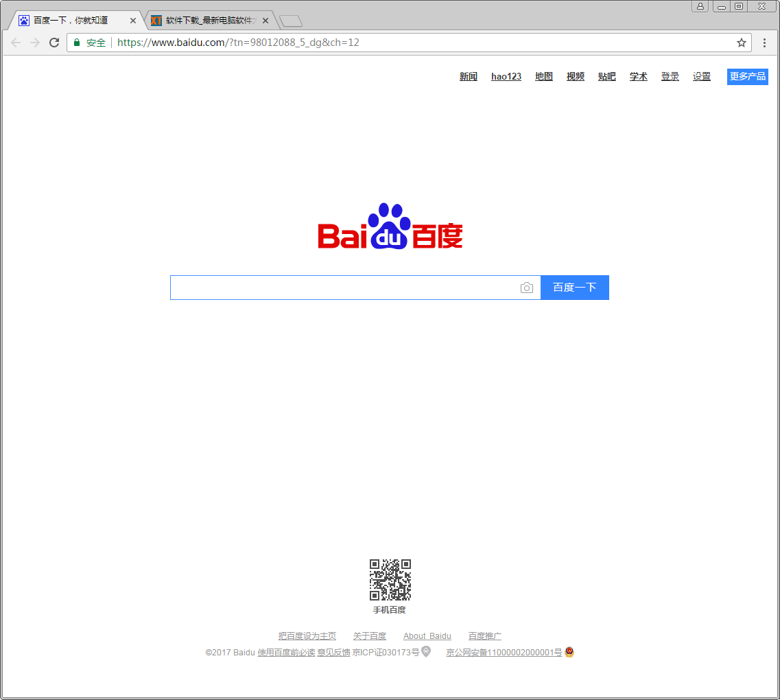Click the 百度一下 search button
Screen dimensions: 780x700
tap(575, 288)
